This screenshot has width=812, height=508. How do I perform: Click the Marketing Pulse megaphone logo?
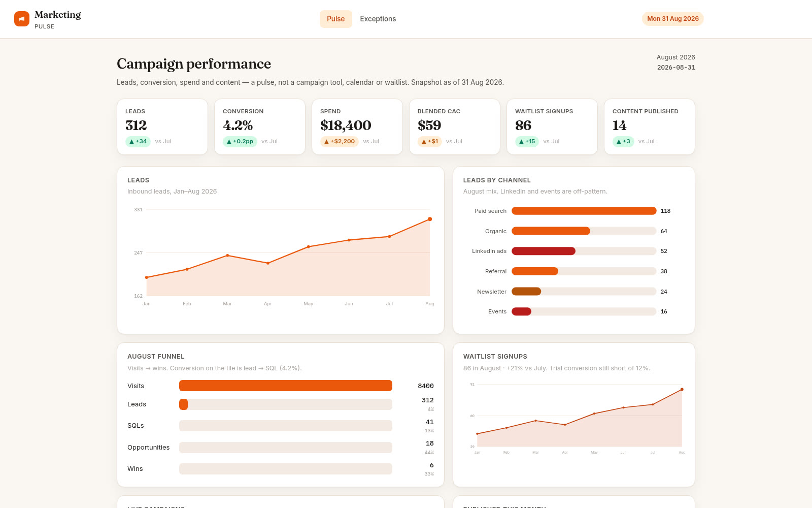[x=22, y=19]
